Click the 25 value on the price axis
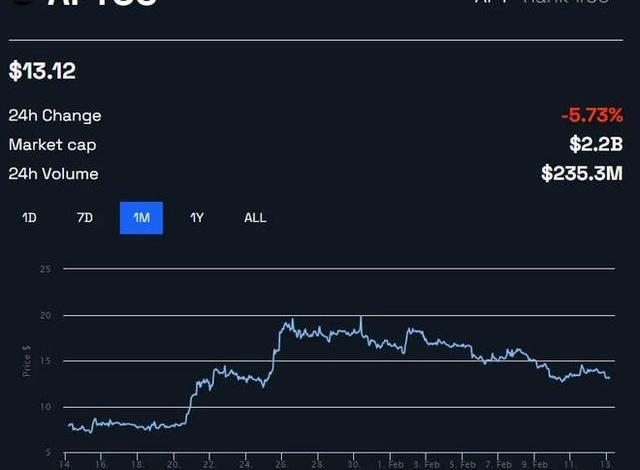The width and height of the screenshot is (640, 470). (x=45, y=269)
